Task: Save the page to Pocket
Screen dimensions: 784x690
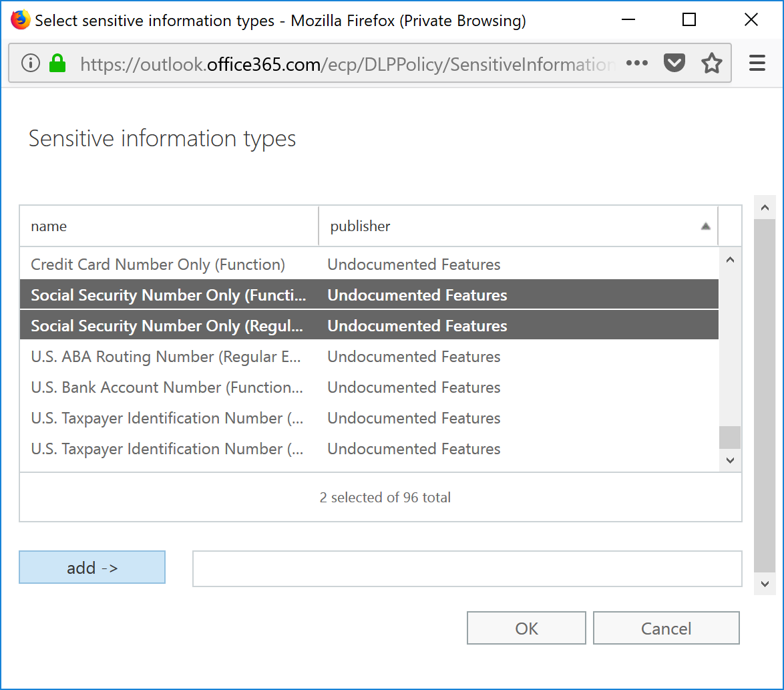Action: pyautogui.click(x=674, y=63)
